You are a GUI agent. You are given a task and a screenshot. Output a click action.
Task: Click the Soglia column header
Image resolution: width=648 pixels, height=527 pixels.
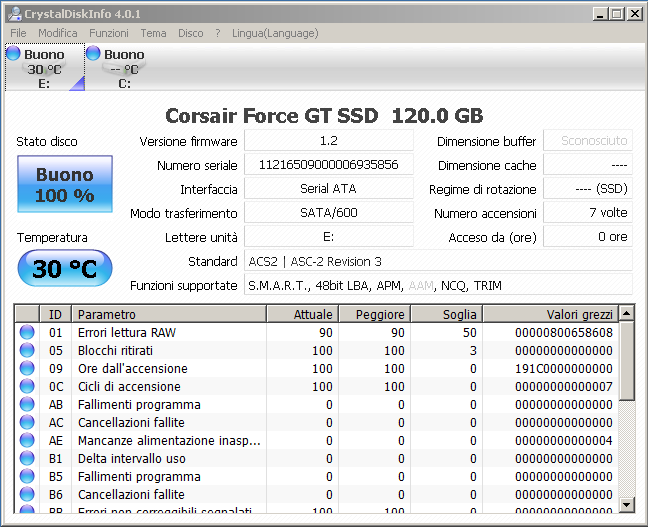click(x=447, y=314)
